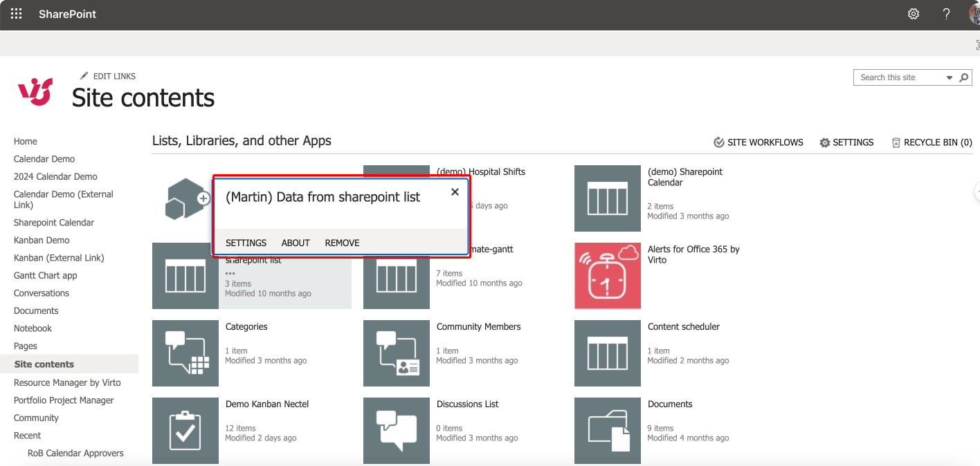
Task: Open Kanban (External Link) nav item
Action: [x=59, y=258]
